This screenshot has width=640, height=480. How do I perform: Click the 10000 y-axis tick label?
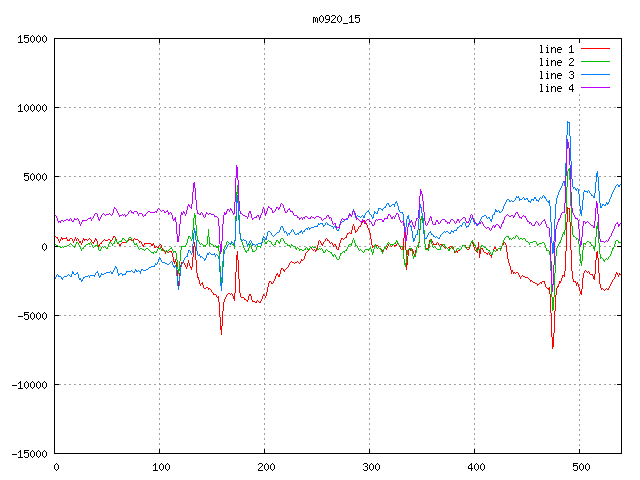(31, 108)
